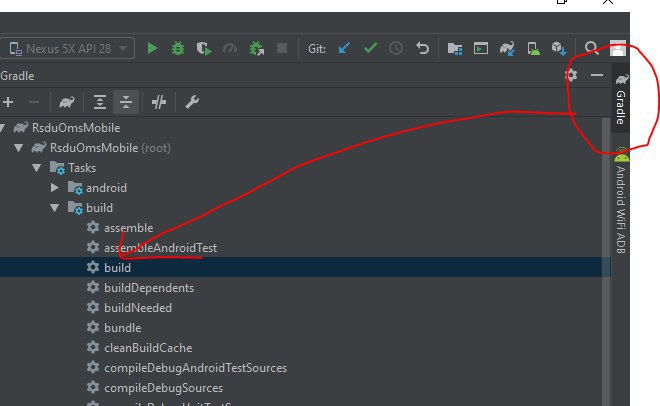
Task: Open Gradle panel settings gear
Action: click(571, 75)
